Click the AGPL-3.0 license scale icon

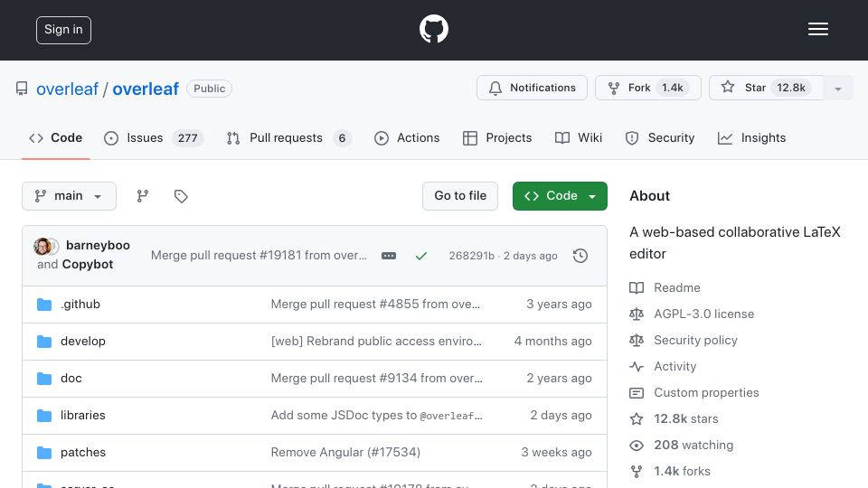637,314
